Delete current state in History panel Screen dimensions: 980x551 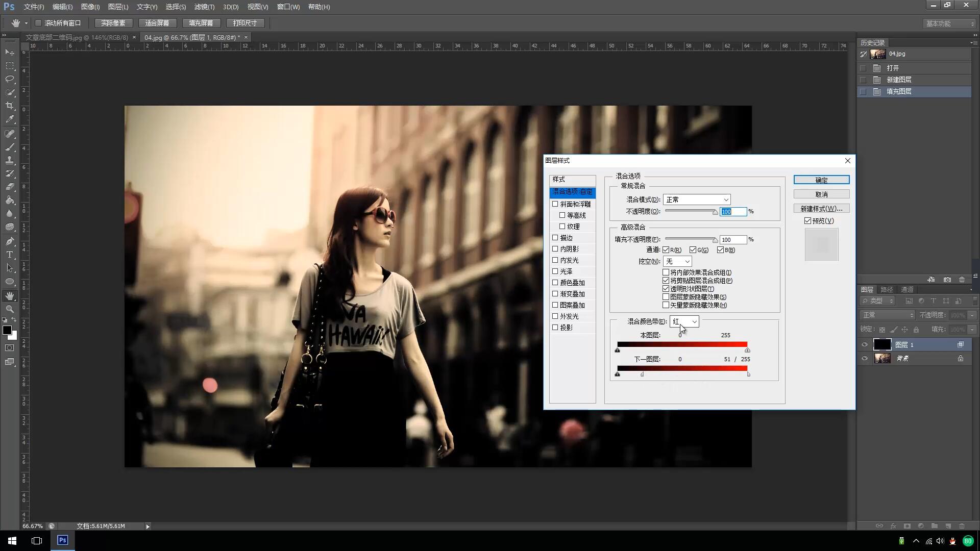pyautogui.click(x=962, y=280)
